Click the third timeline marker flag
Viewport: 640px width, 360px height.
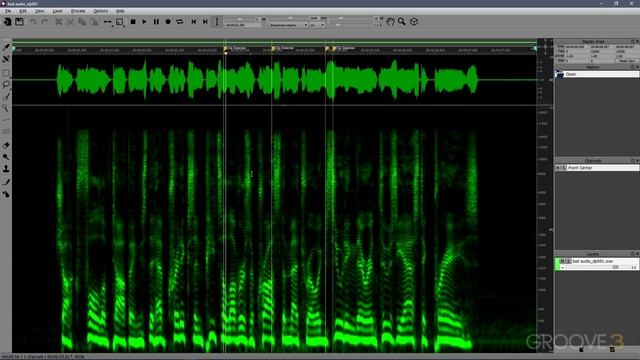(x=327, y=49)
